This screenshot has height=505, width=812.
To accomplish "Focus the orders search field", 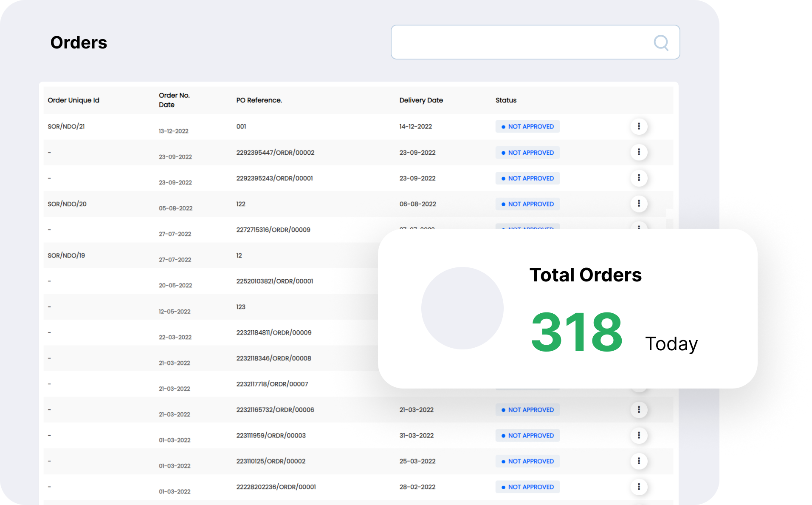I will [x=535, y=42].
